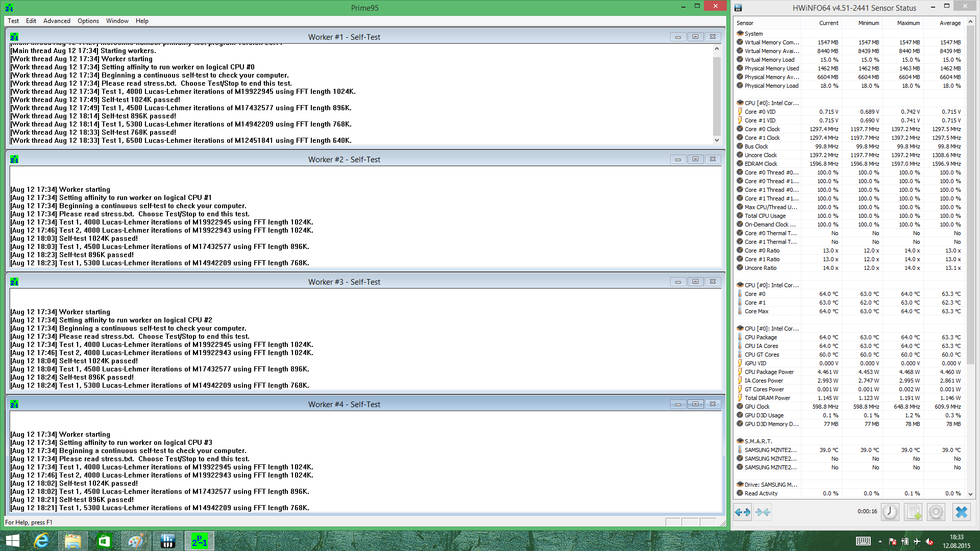Select the Physical Memory Load row
980x551 pixels.
(x=849, y=86)
